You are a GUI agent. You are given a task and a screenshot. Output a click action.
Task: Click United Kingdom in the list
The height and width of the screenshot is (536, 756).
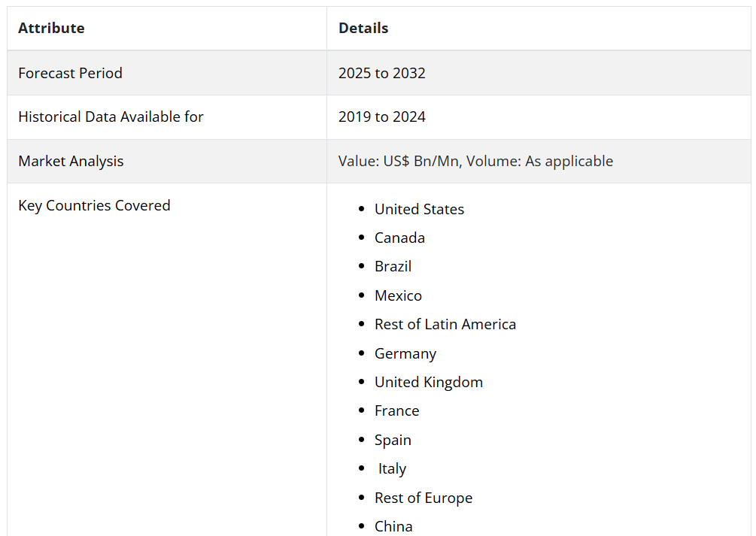click(x=428, y=383)
